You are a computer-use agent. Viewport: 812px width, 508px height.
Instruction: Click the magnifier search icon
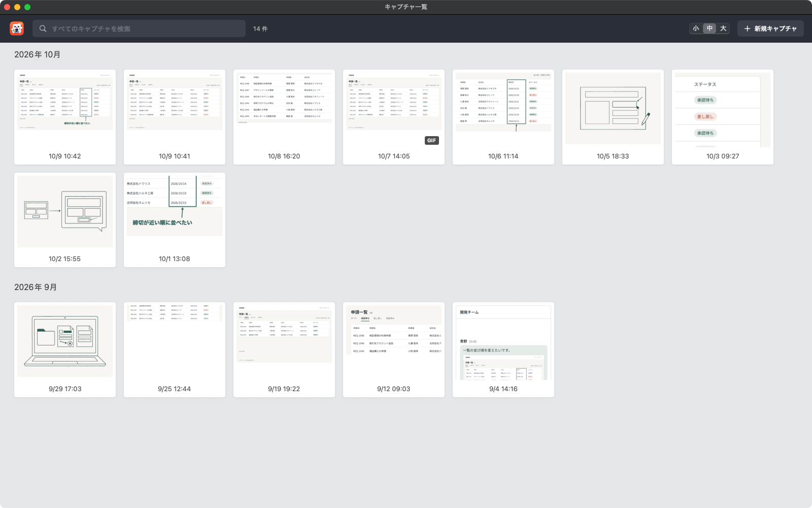pyautogui.click(x=43, y=28)
